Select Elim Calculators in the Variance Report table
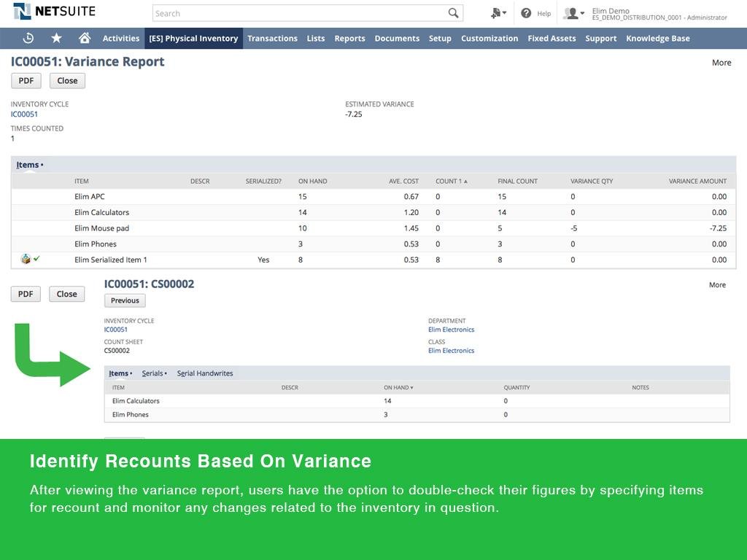This screenshot has height=560, width=747. pos(101,212)
